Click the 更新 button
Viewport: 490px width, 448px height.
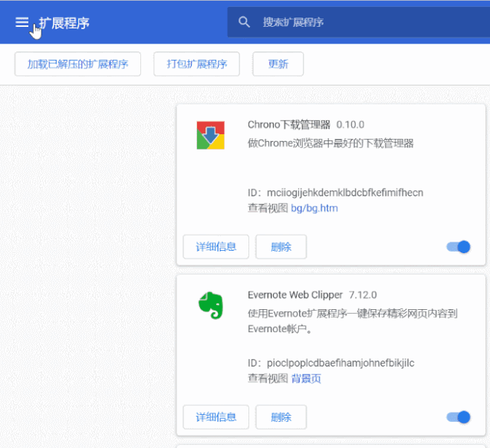278,64
